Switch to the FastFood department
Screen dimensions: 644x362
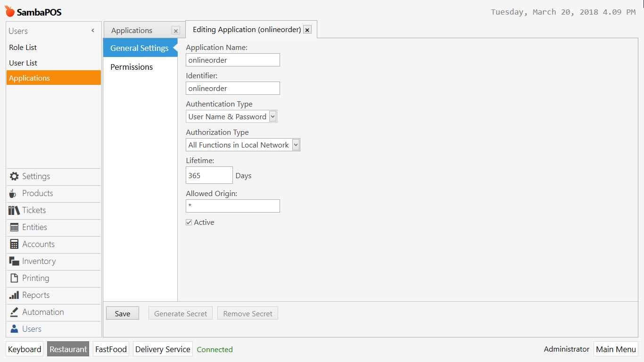[111, 349]
